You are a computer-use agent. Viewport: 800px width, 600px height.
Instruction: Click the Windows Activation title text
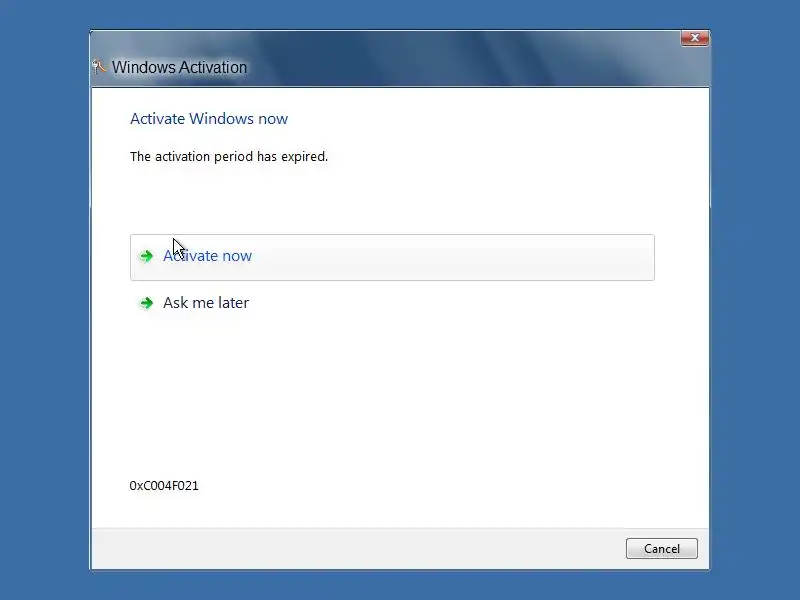[179, 67]
